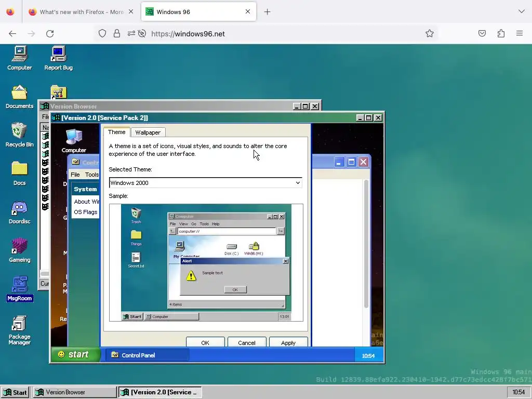Activate Version Browser taskbar button
The height and width of the screenshot is (399, 532).
[74, 392]
